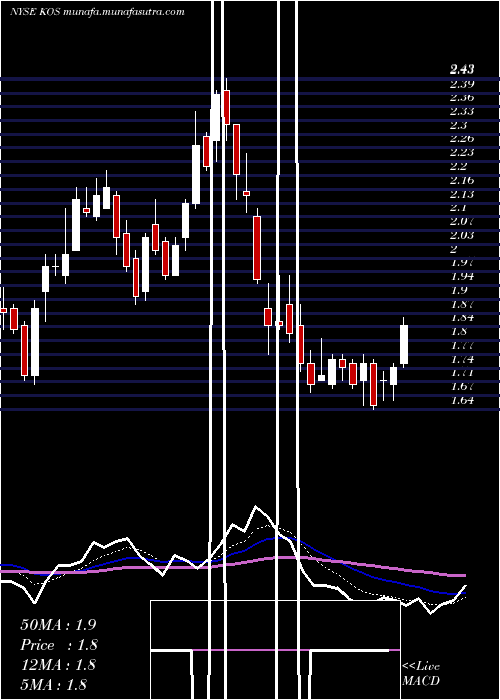Click the 2.1 price axis label
The width and height of the screenshot is (500, 700).
tap(458, 208)
